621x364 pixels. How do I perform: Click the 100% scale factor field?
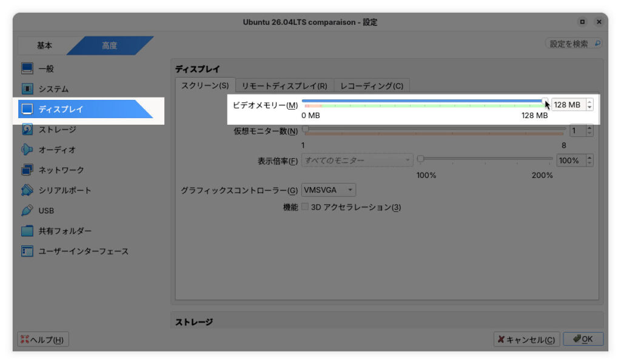pyautogui.click(x=571, y=160)
